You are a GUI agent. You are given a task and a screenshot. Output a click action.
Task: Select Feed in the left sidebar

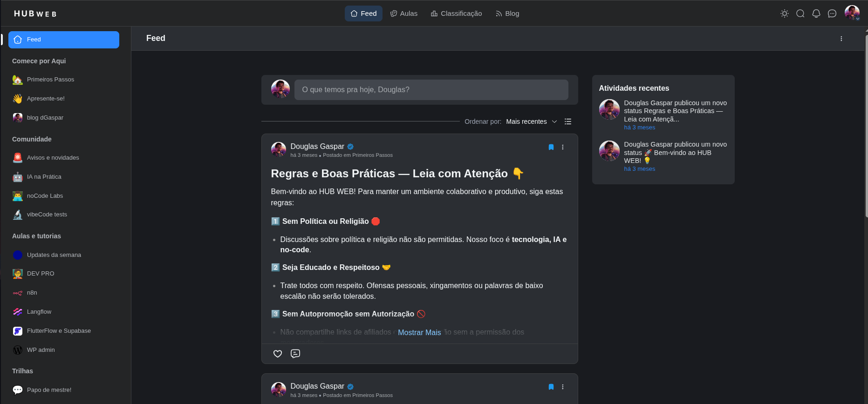point(64,40)
